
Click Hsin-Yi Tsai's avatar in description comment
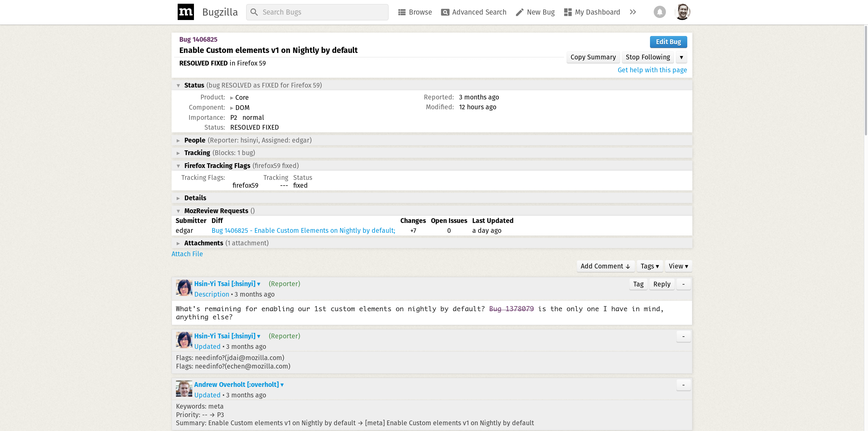coord(184,288)
